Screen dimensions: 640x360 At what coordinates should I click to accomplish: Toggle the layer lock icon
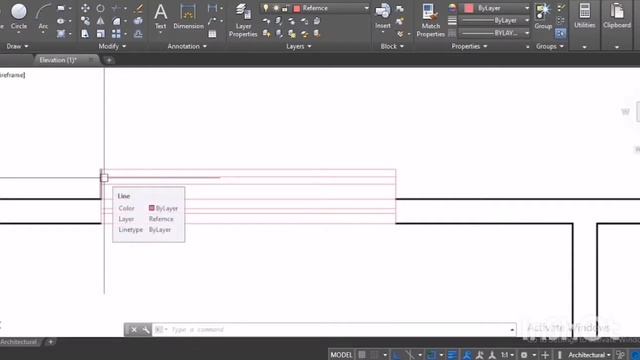285,8
